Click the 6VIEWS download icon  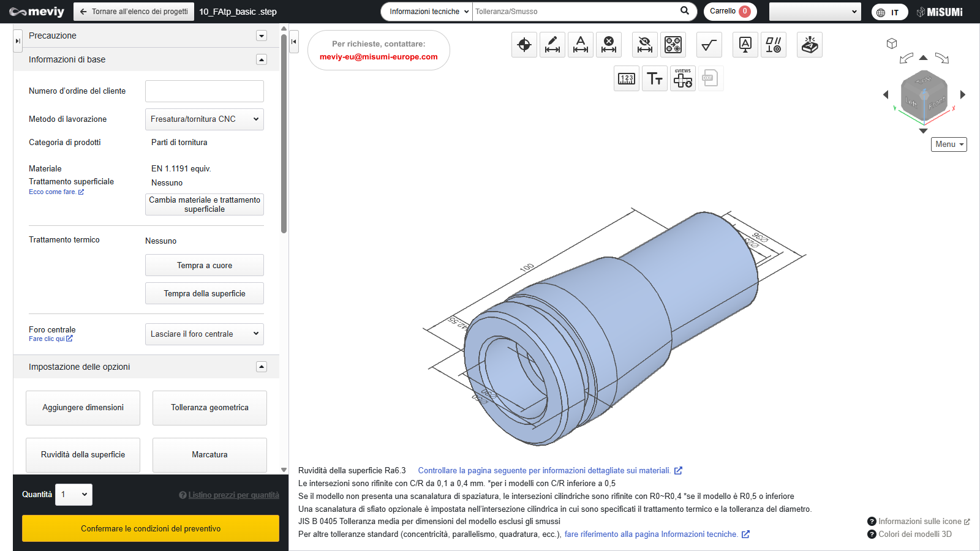pos(682,78)
